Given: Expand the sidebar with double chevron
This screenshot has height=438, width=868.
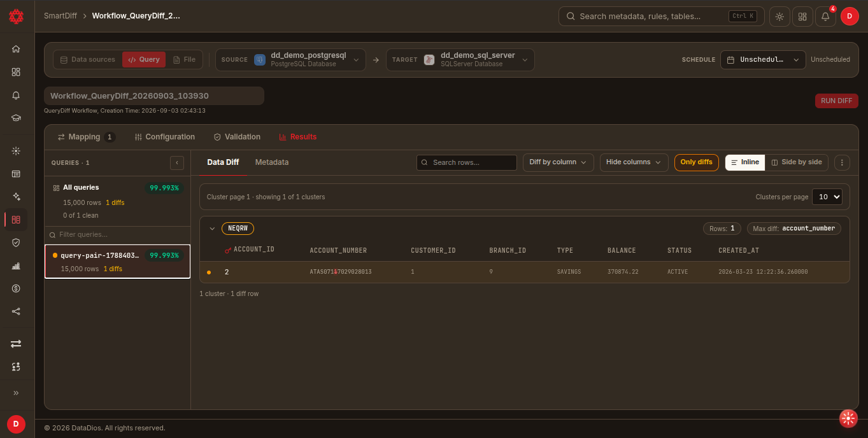Looking at the screenshot, I should pyautogui.click(x=16, y=393).
